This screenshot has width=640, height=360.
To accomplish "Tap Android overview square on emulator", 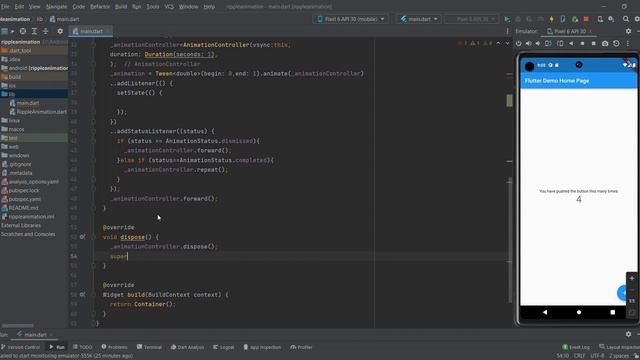I will pos(613,312).
